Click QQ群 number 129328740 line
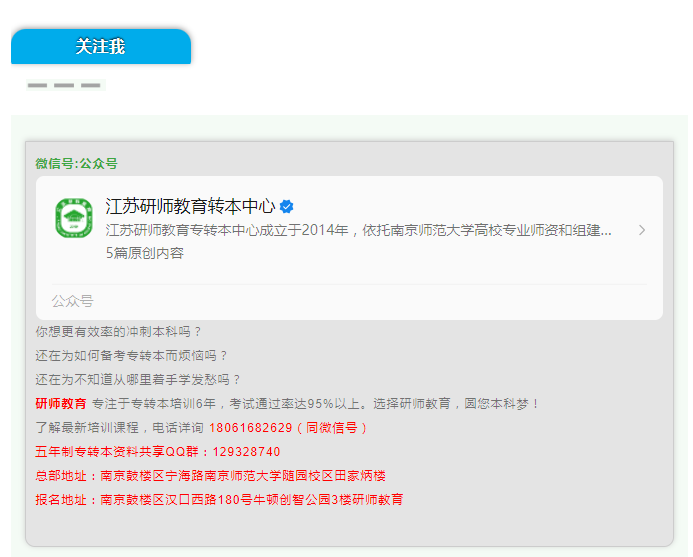The image size is (693, 557). pyautogui.click(x=158, y=451)
